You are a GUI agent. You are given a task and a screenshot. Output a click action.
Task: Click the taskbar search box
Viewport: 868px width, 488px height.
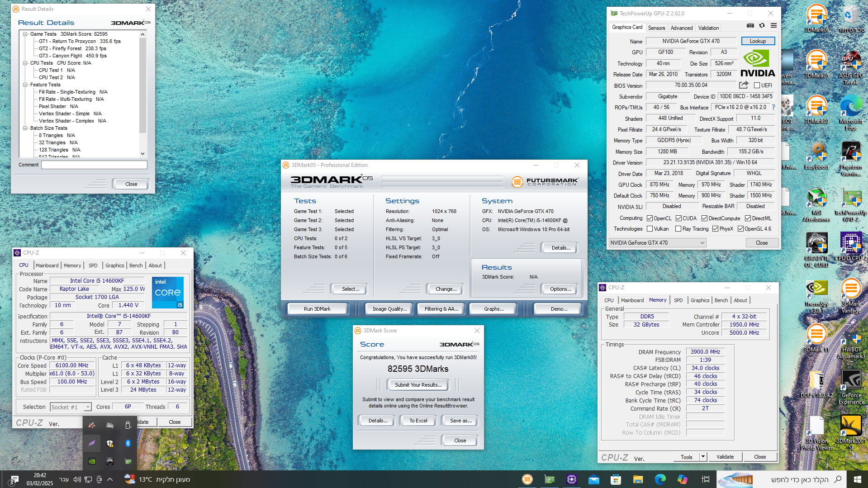click(782, 479)
